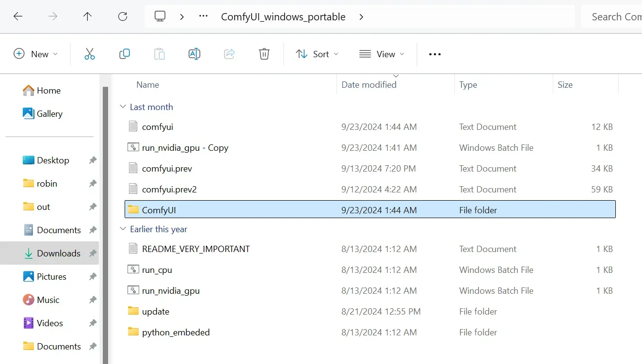The height and width of the screenshot is (364, 642).
Task: Copy the selected item
Action: 125,54
